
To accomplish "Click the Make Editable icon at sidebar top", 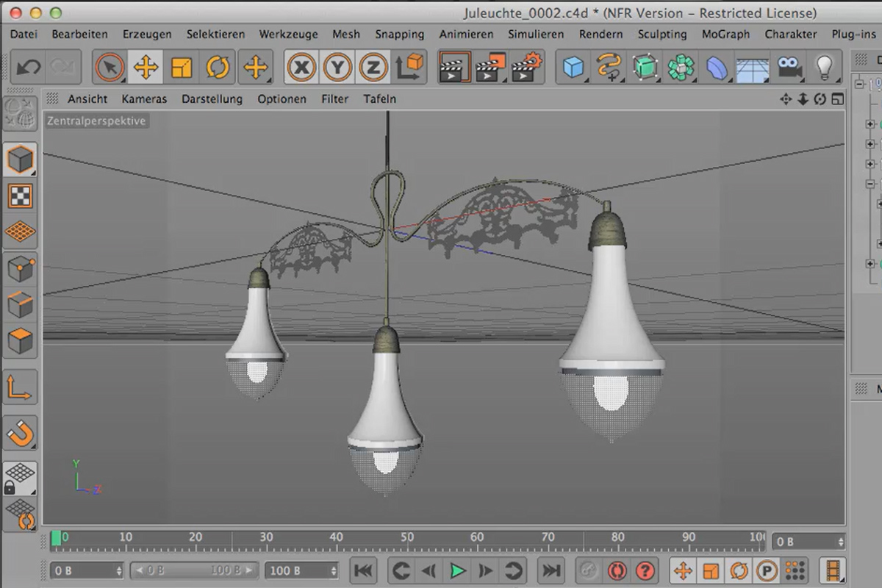I will coord(20,114).
